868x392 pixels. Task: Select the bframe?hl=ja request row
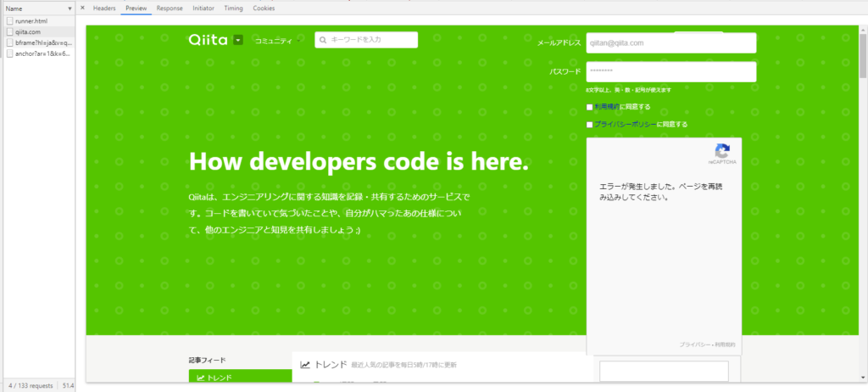click(x=39, y=42)
